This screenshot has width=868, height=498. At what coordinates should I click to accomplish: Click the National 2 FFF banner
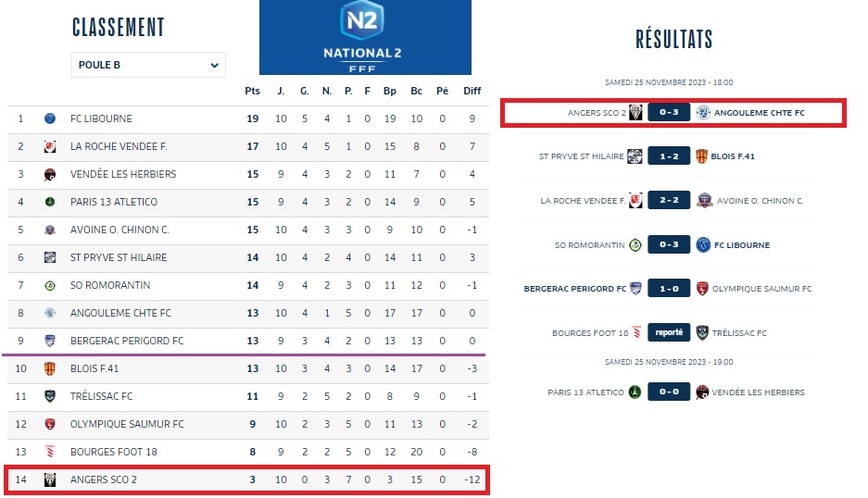[365, 37]
